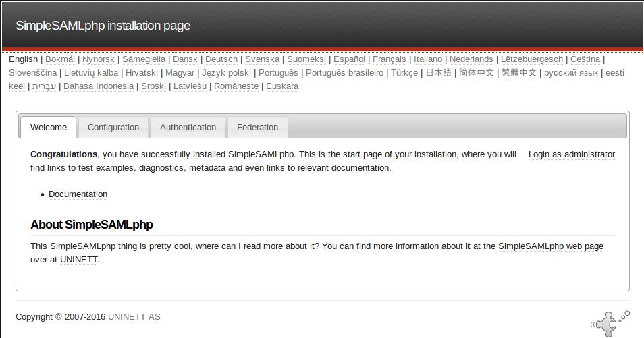Switch language to Japanese 日本語

[439, 73]
